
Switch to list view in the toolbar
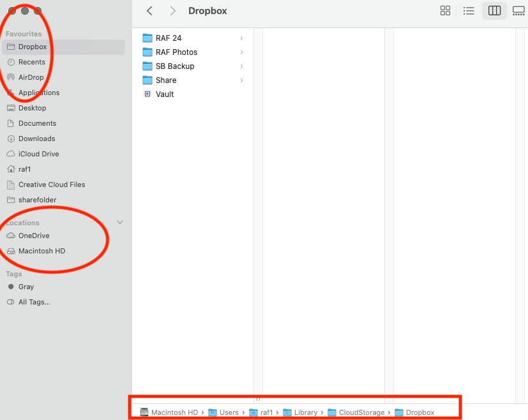pos(469,11)
